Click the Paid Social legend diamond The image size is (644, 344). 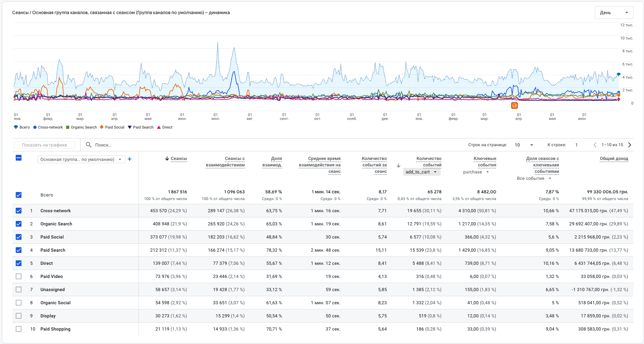[102, 127]
